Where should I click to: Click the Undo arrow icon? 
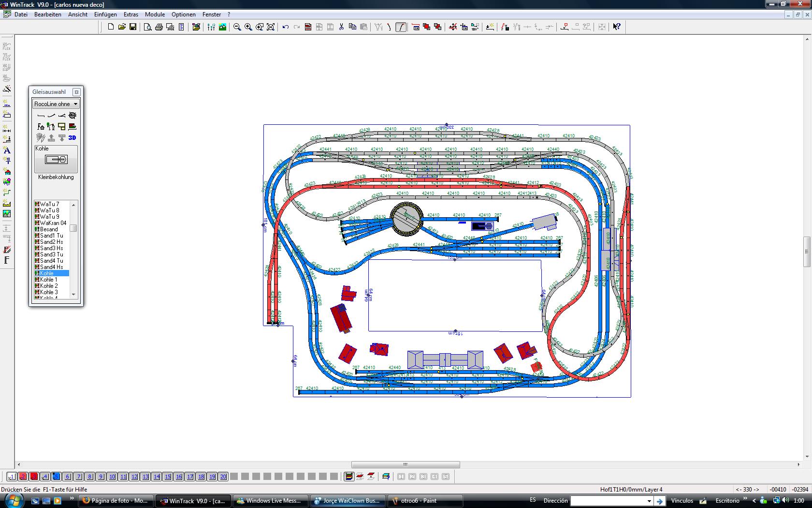[285, 27]
